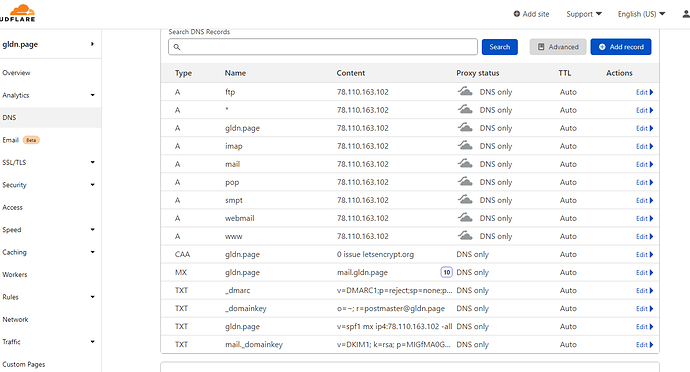Edit the wildcard * A record
The width and height of the screenshot is (690, 372).
pos(645,110)
